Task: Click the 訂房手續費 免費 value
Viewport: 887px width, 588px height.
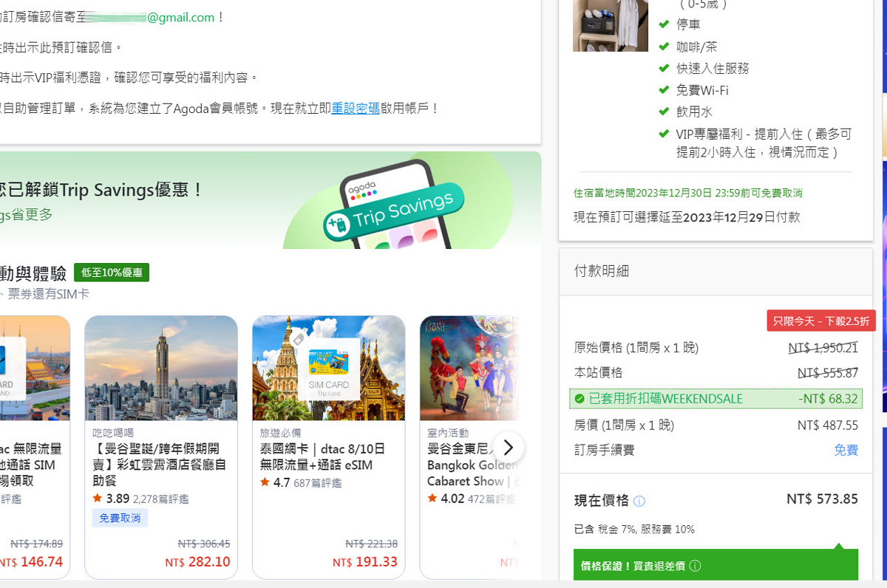Action: [846, 450]
